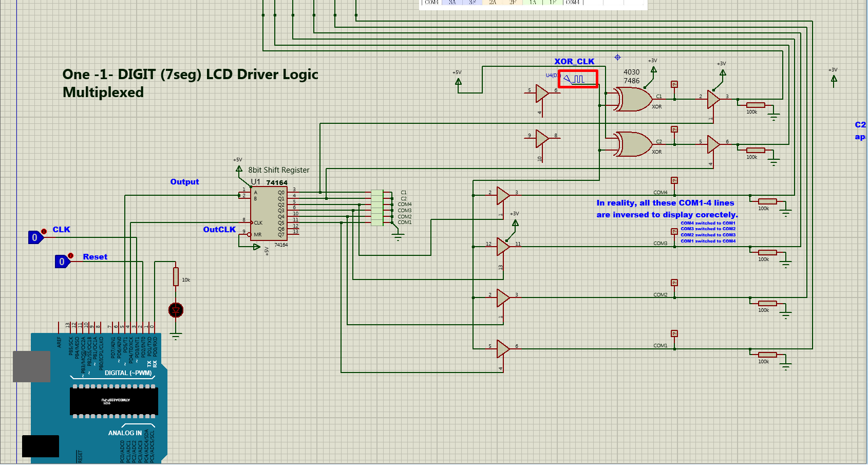Select the green resistor pack beside the 74164
The width and height of the screenshot is (868, 465).
(x=377, y=208)
